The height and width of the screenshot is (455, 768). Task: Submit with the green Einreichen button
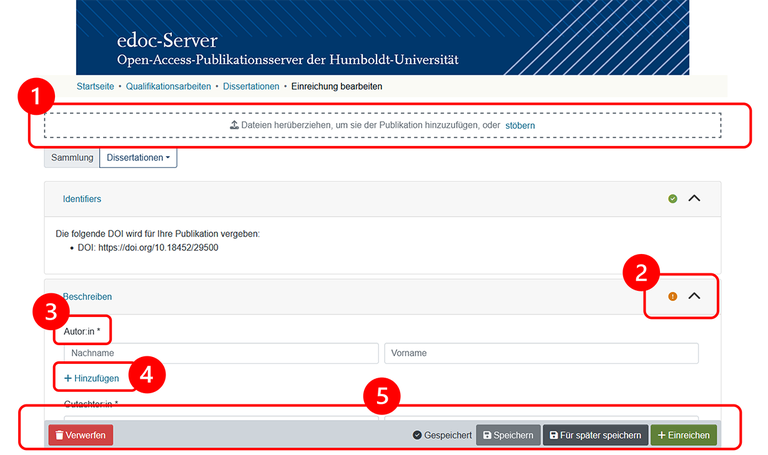[684, 436]
